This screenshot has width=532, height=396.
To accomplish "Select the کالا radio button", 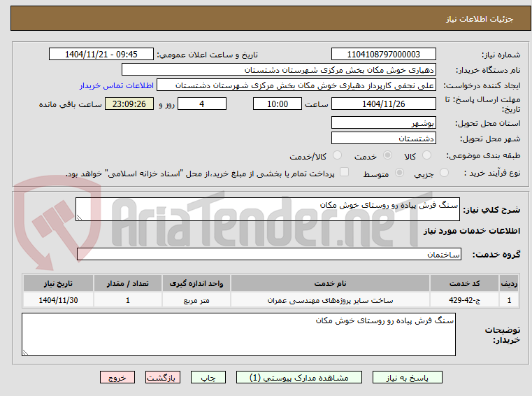I will pos(426,155).
